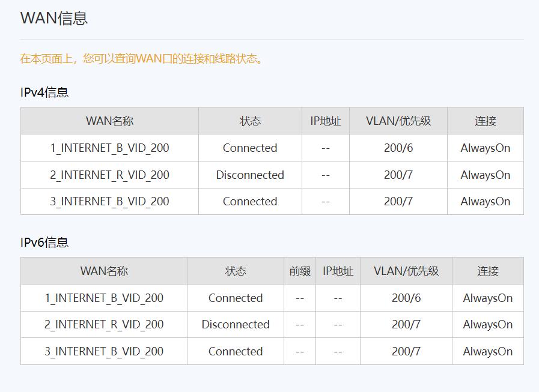Click 3_INTERNET_B_VID_200 in the IPv4 table
Image resolution: width=539 pixels, height=392 pixels.
click(x=109, y=202)
